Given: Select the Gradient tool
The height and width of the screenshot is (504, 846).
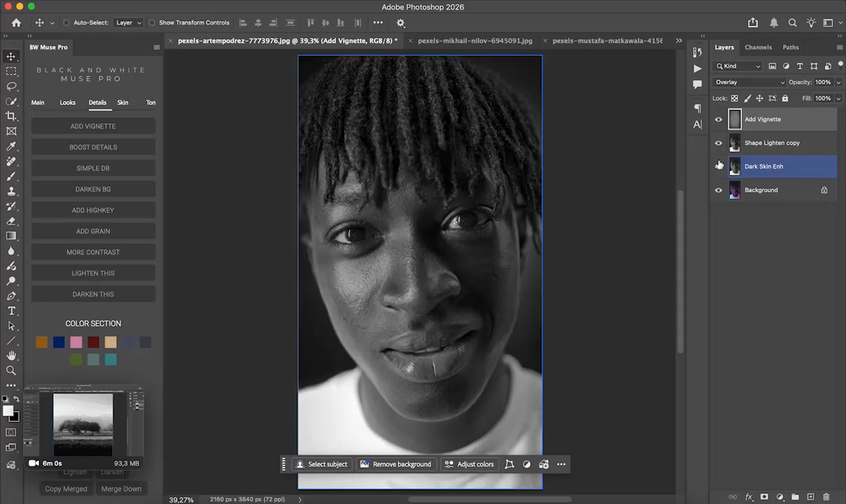Looking at the screenshot, I should [11, 236].
